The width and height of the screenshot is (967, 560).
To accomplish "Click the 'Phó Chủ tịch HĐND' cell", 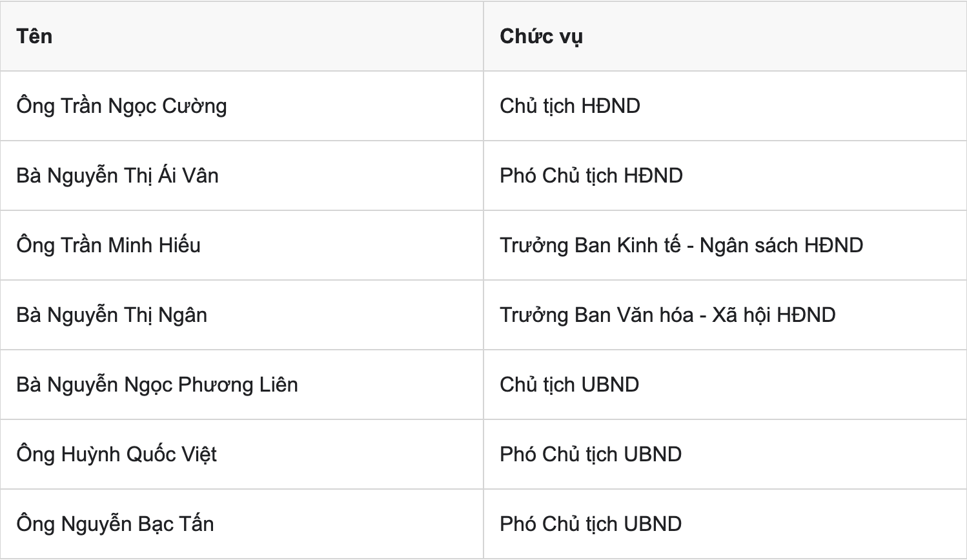I will click(725, 175).
